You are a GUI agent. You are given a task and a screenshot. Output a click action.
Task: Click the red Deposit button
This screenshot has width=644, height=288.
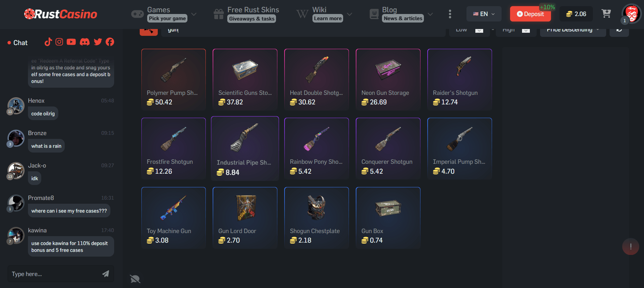click(x=530, y=14)
